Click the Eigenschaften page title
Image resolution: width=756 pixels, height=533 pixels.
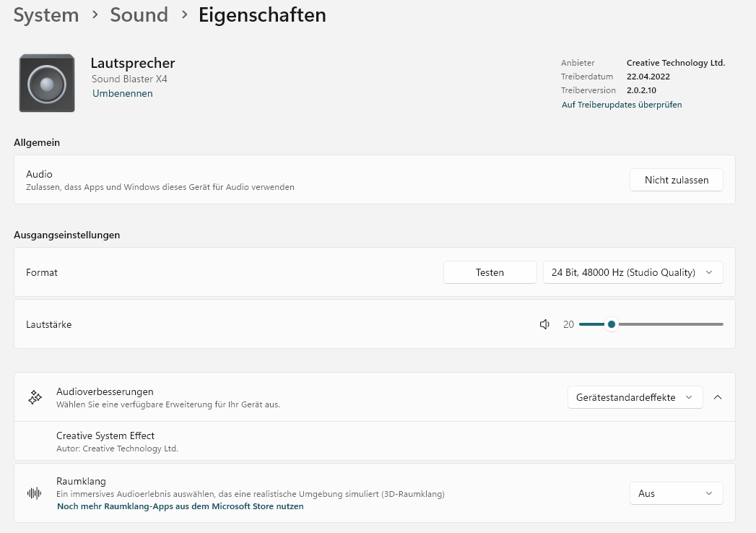click(262, 15)
